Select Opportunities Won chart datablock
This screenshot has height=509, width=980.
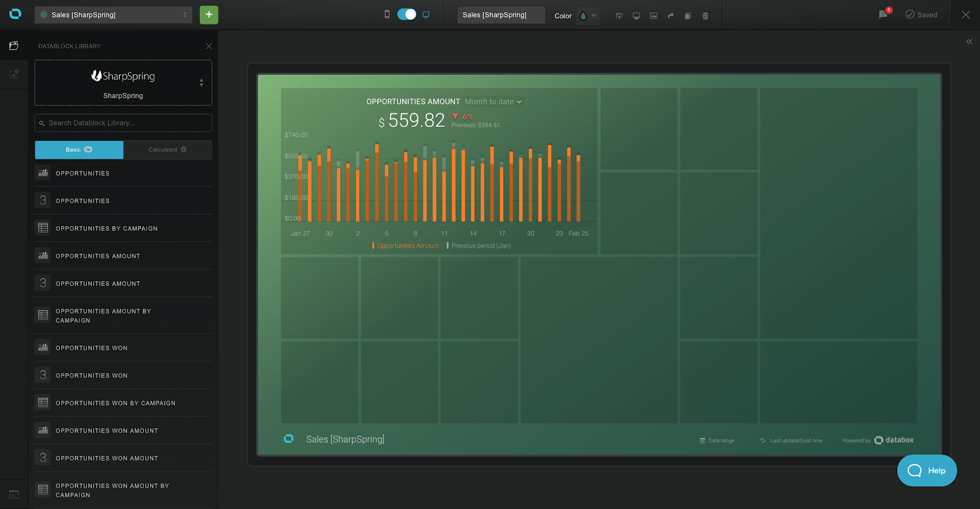click(123, 347)
